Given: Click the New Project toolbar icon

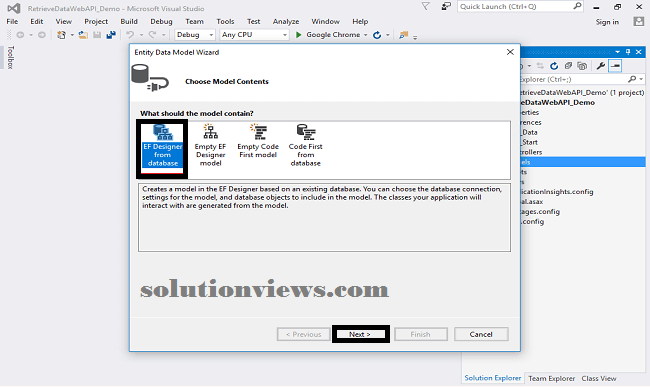Looking at the screenshot, I should [x=61, y=35].
